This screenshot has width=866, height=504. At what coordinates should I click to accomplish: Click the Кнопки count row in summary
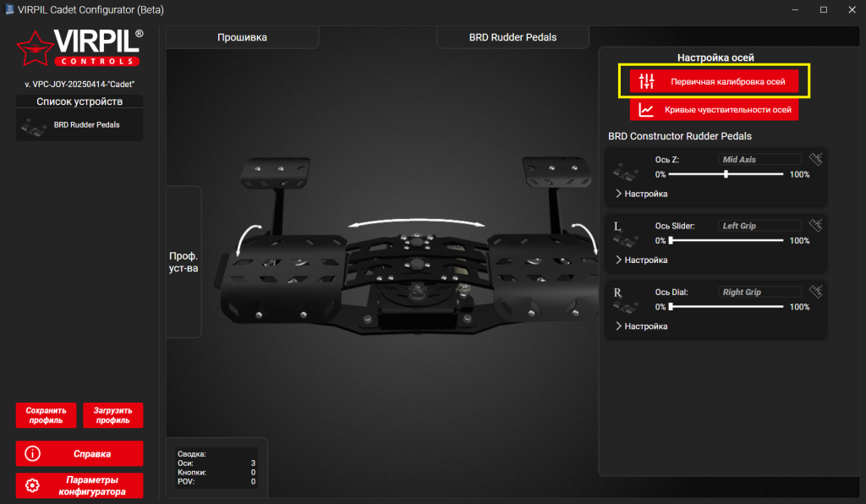[216, 473]
